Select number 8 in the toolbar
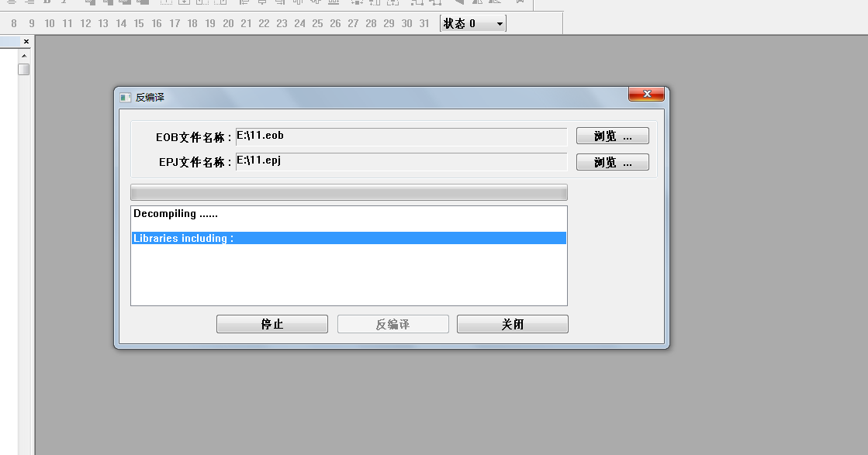This screenshot has height=455, width=868. [14, 24]
